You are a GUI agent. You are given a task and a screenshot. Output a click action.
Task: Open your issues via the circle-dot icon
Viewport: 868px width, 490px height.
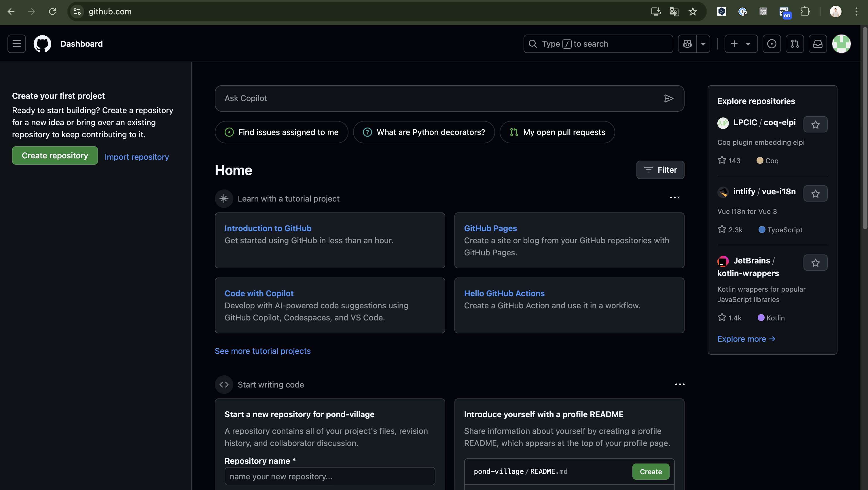point(772,43)
